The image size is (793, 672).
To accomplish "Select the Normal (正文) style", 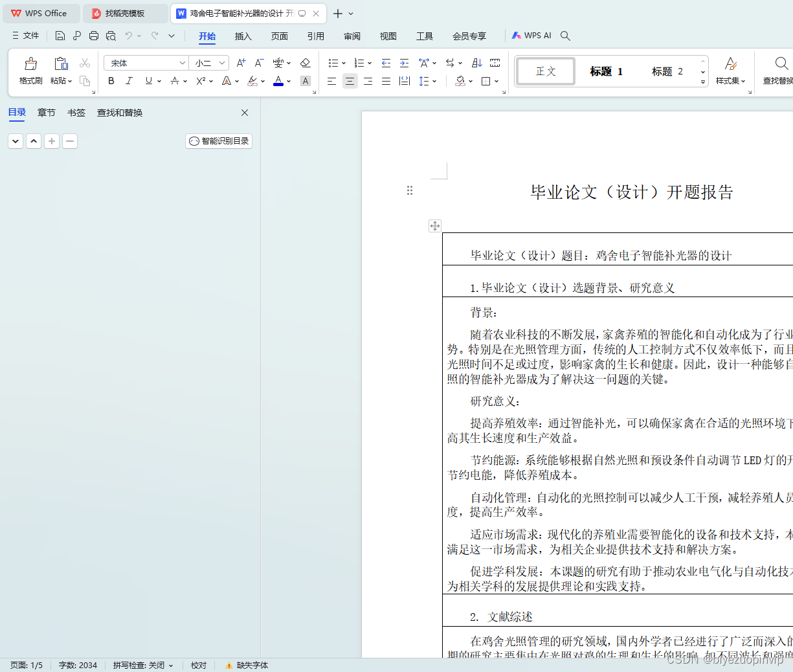I will point(545,71).
